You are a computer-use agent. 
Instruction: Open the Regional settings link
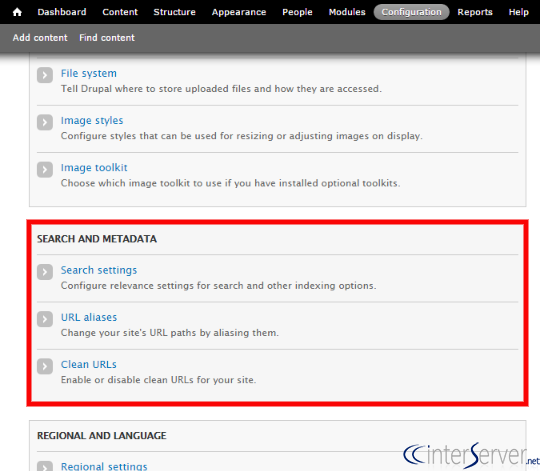[104, 467]
